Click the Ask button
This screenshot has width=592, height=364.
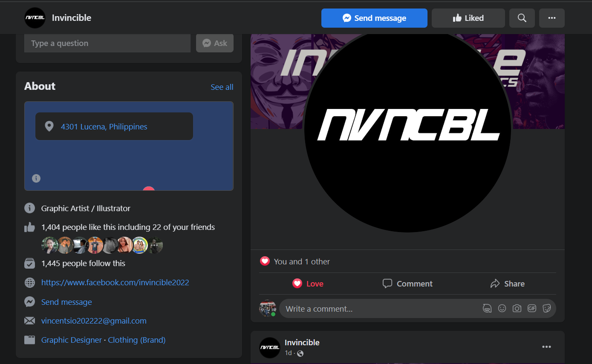pyautogui.click(x=215, y=43)
